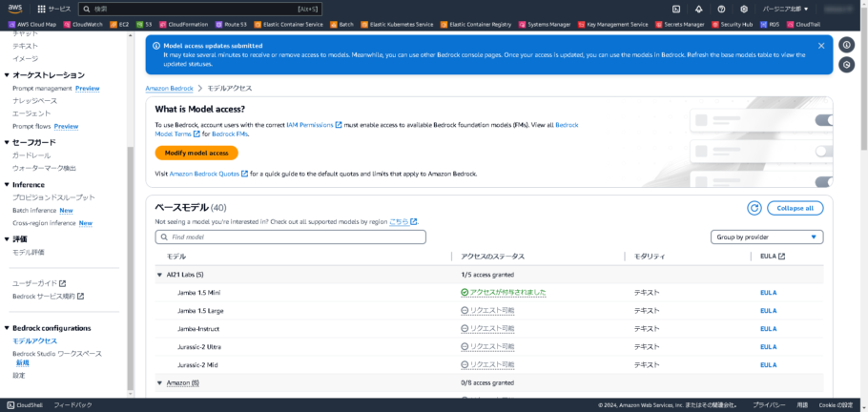Viewport: 868px width, 412px height.
Task: Open the settings gear icon in top bar
Action: tap(744, 9)
